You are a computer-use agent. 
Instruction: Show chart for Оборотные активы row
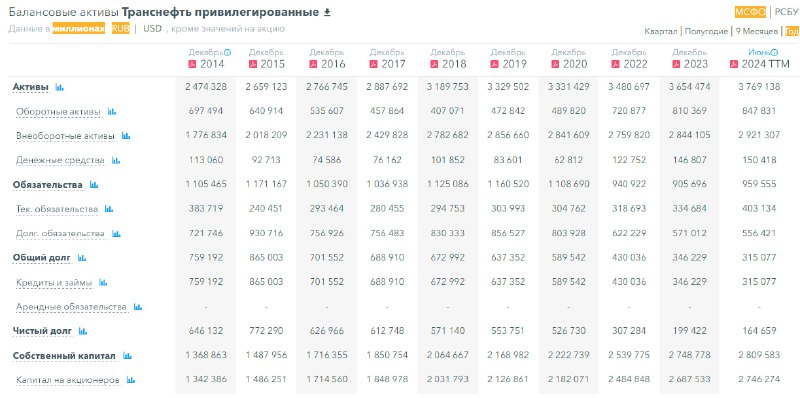112,112
